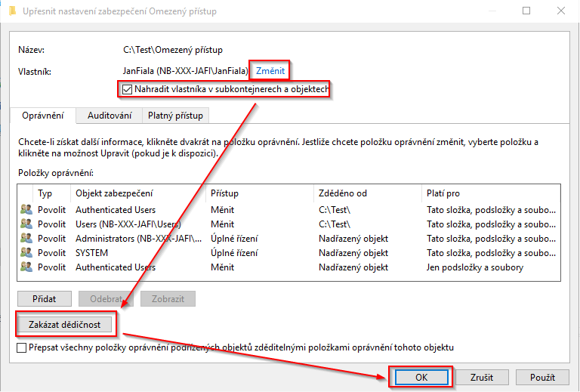
Task: Close the security settings window
Action: coord(561,11)
